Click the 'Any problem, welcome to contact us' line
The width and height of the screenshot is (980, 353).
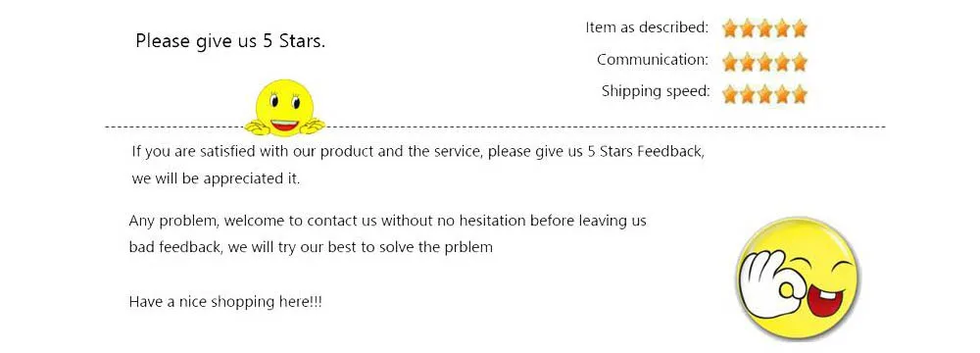[x=387, y=221]
